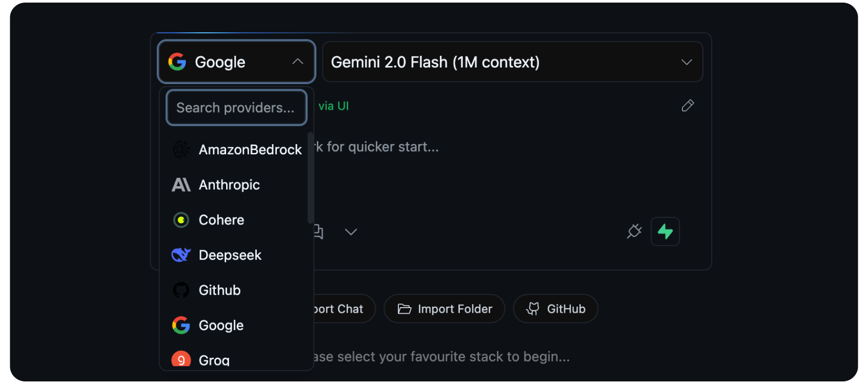Click the Search providers input field
Image resolution: width=868 pixels, height=384 pixels.
coord(236,108)
